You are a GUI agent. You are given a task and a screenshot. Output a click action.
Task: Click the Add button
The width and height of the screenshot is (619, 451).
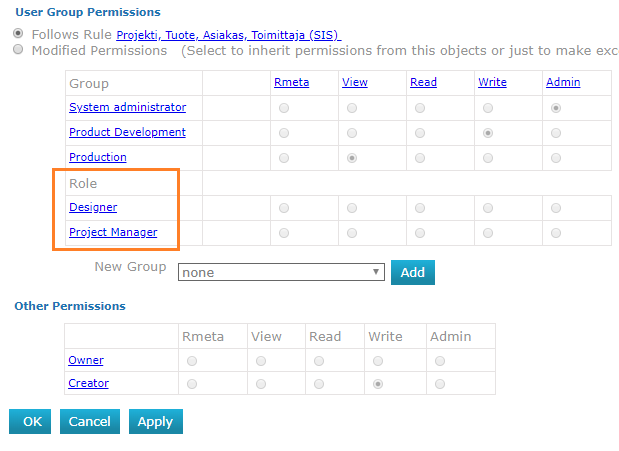(413, 272)
